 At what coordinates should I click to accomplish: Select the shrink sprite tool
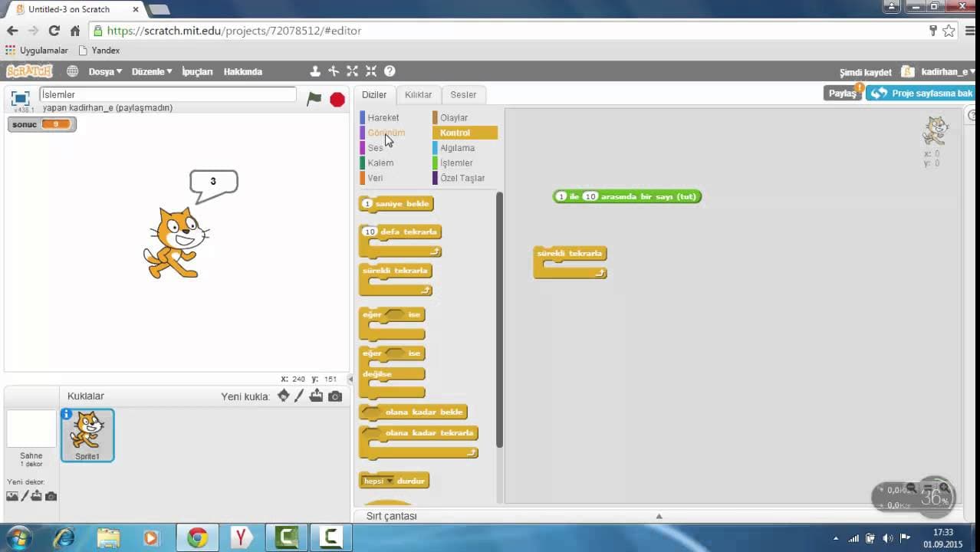click(x=371, y=71)
